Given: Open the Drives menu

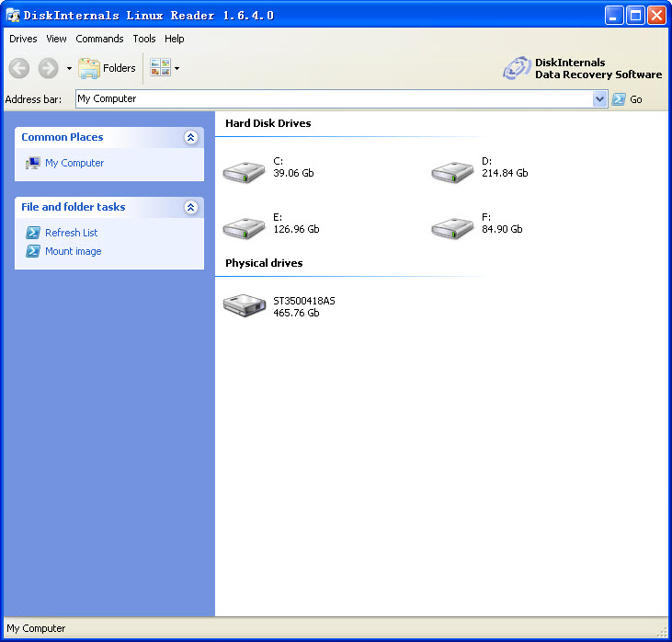Looking at the screenshot, I should click(23, 39).
